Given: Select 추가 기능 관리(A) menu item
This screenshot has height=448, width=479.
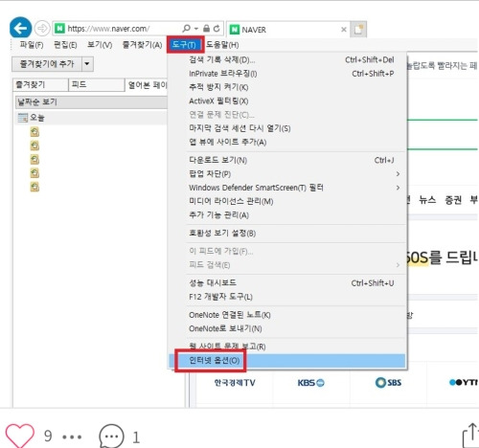Looking at the screenshot, I should pyautogui.click(x=287, y=215).
